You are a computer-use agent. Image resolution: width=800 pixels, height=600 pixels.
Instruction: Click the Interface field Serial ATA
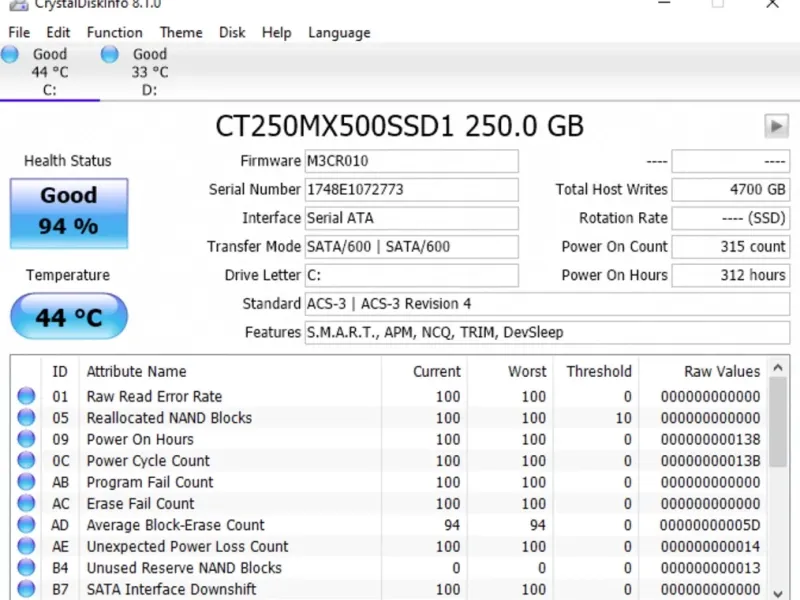tap(412, 218)
